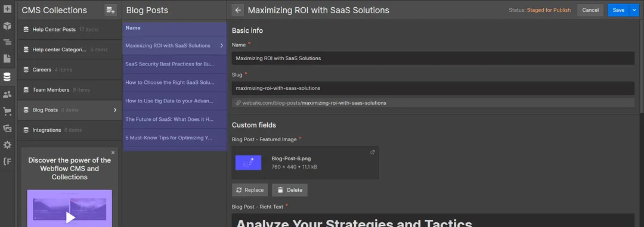The height and width of the screenshot is (227, 644).
Task: Open featured image in new tab icon
Action: tap(373, 153)
